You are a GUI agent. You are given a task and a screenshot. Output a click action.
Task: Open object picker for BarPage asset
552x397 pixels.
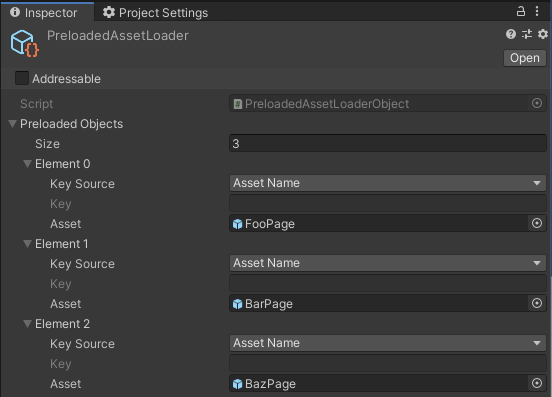[x=537, y=303]
